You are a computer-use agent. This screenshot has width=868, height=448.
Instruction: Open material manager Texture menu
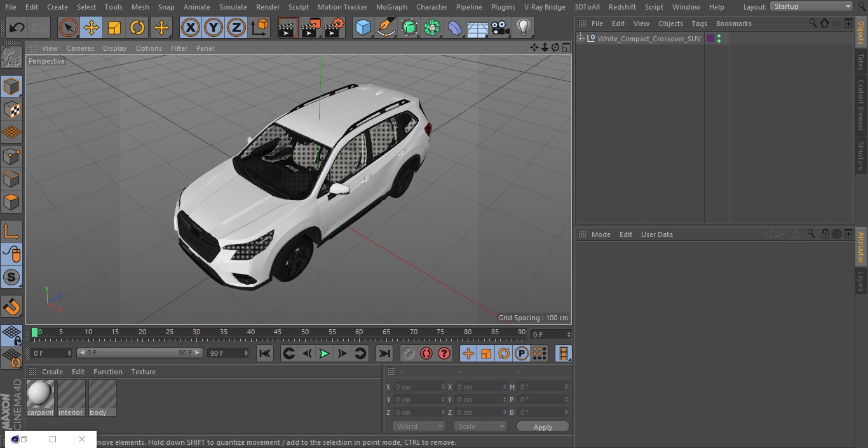[x=143, y=372]
